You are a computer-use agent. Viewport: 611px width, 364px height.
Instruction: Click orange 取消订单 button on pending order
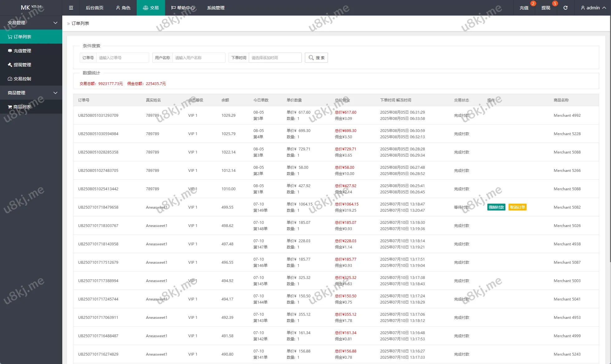tap(517, 207)
